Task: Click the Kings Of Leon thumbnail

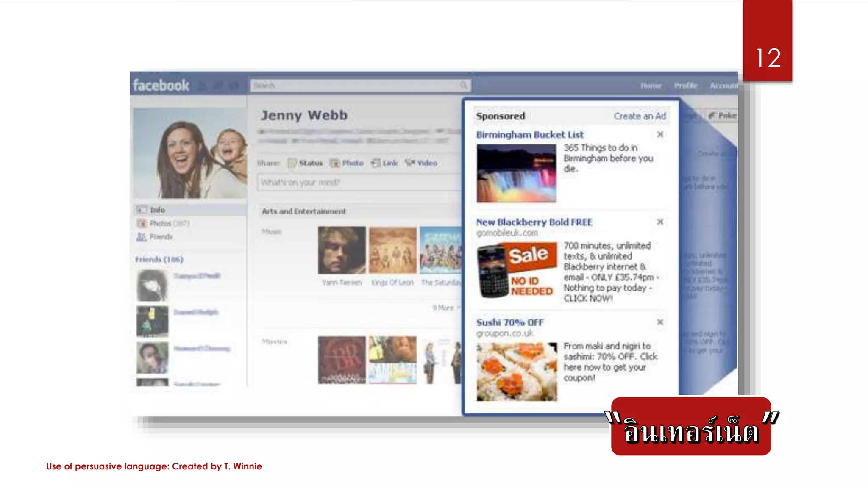Action: tap(392, 250)
